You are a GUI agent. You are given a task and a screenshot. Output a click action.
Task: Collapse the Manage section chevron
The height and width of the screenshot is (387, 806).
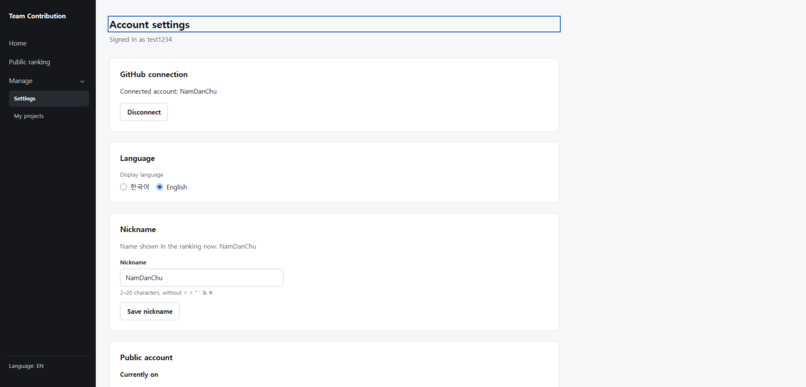[82, 81]
